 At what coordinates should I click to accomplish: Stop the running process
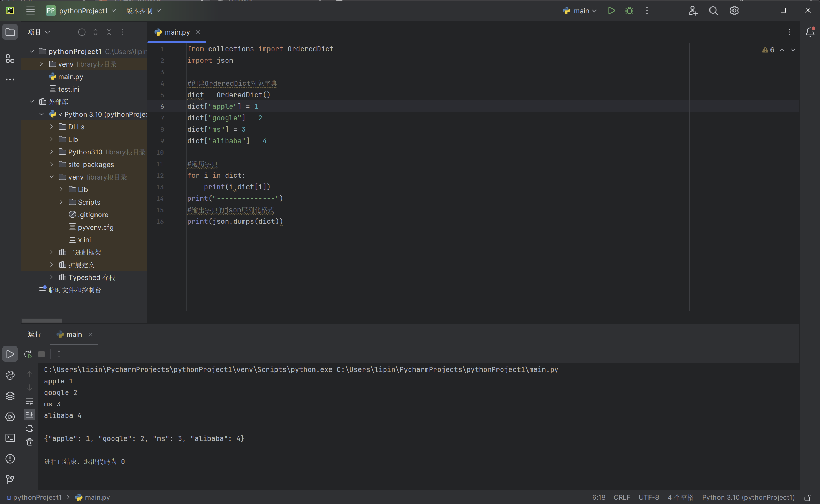(x=41, y=354)
